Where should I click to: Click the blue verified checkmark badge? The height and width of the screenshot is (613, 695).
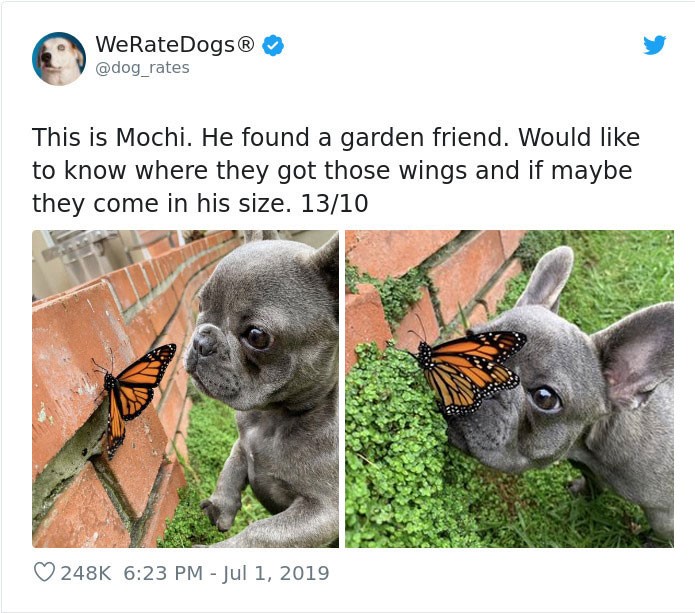click(273, 45)
